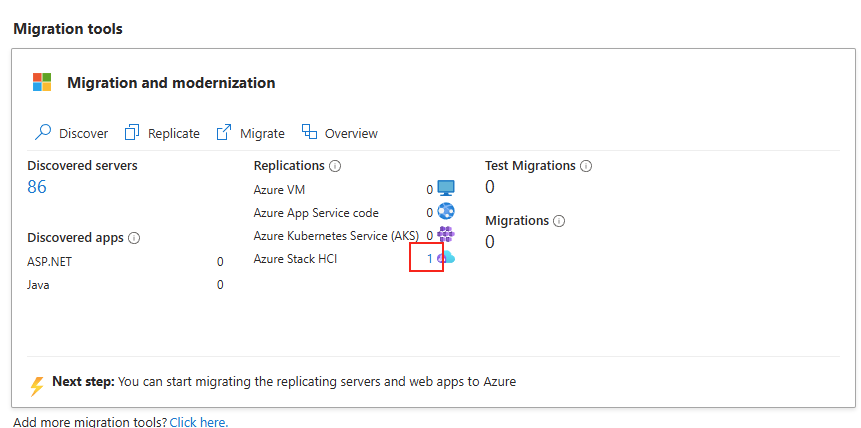861x428 pixels.
Task: Open the 86 discovered servers link
Action: pos(37,187)
